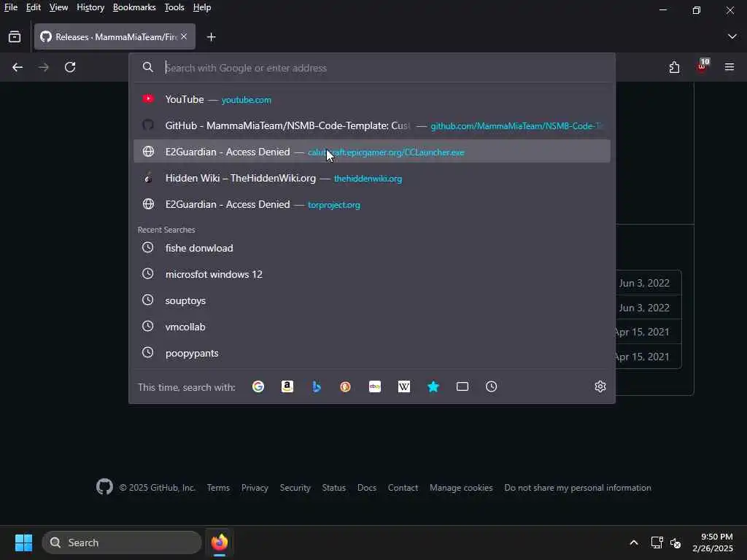This screenshot has width=747, height=560.
Task: Switch to the Releases MammaMiaTeam tab
Action: coord(115,36)
